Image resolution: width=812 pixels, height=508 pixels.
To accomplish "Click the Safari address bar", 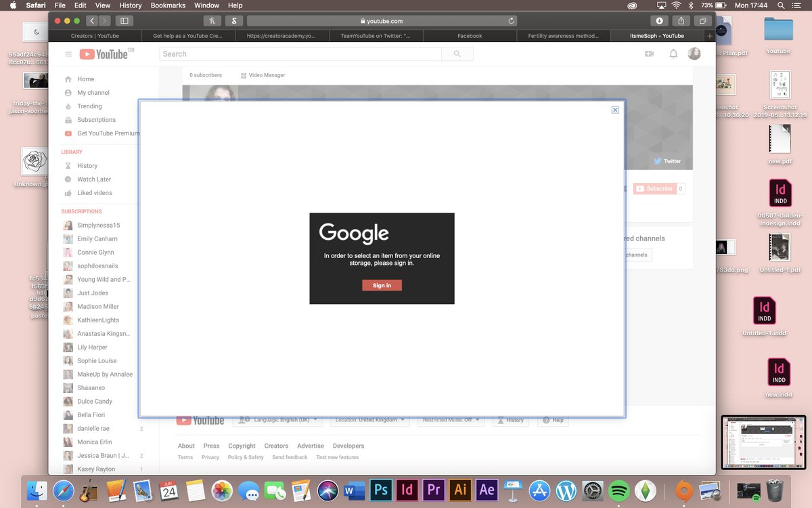I will [382, 21].
